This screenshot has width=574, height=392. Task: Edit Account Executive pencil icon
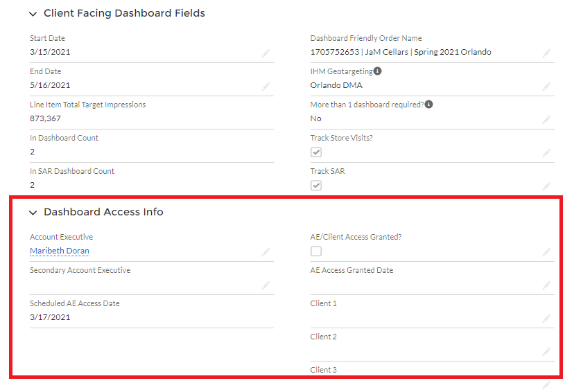266,252
